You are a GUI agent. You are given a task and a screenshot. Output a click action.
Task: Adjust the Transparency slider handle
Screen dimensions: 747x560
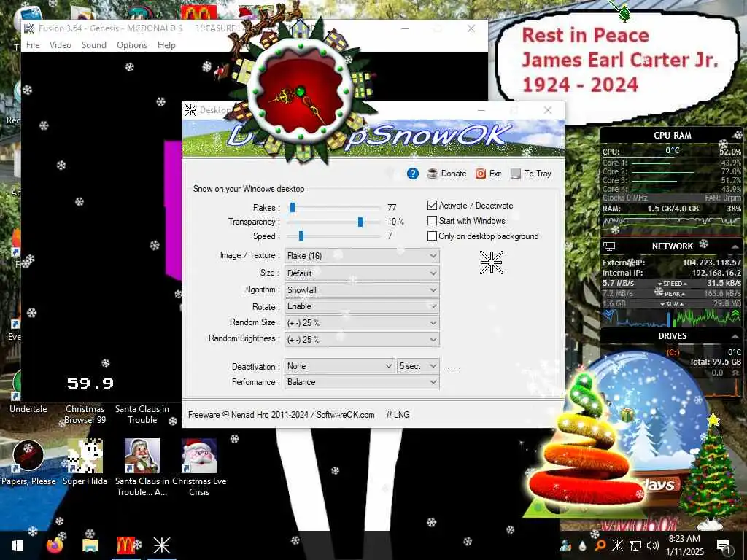click(360, 222)
